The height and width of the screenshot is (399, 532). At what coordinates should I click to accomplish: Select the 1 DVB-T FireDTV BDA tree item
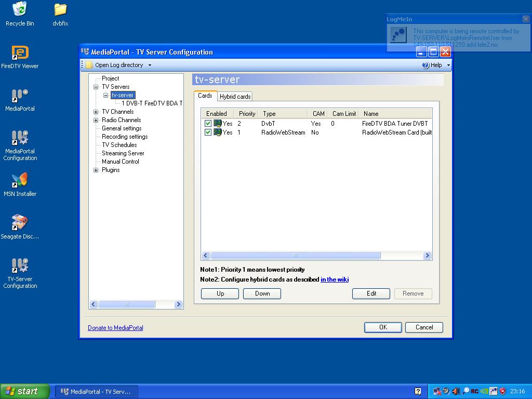pyautogui.click(x=152, y=103)
